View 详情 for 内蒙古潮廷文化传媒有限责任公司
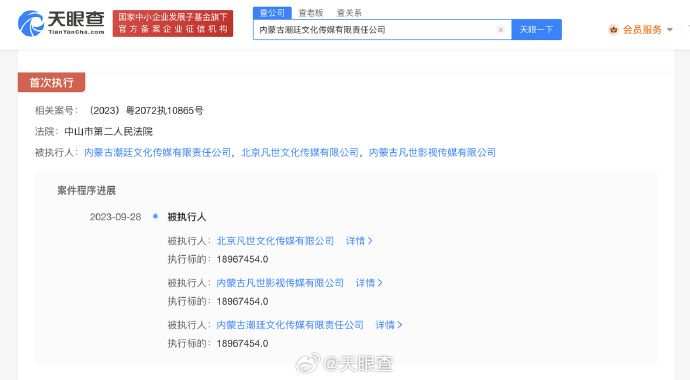 389,325
